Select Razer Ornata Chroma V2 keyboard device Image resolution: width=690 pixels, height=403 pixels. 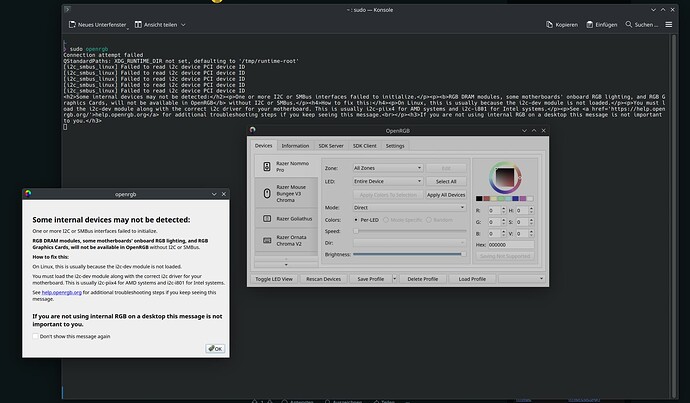coord(286,240)
